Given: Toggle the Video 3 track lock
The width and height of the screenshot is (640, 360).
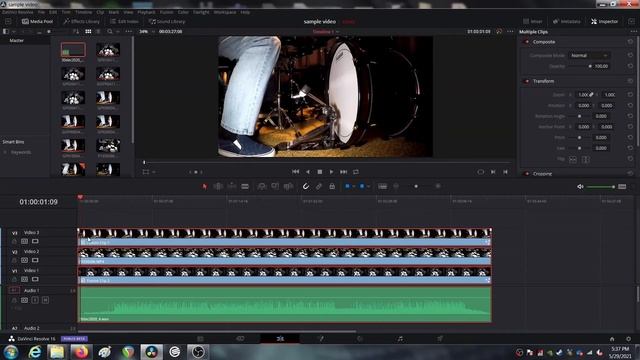Looking at the screenshot, I should point(15,241).
